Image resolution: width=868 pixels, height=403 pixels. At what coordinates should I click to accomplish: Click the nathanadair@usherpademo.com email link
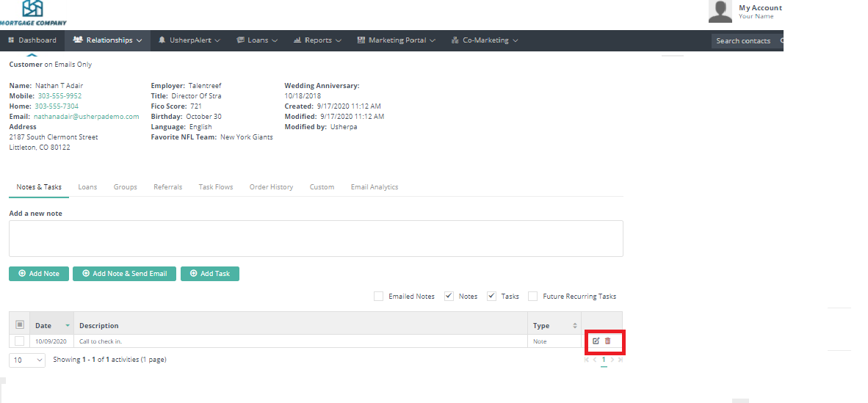[86, 117]
